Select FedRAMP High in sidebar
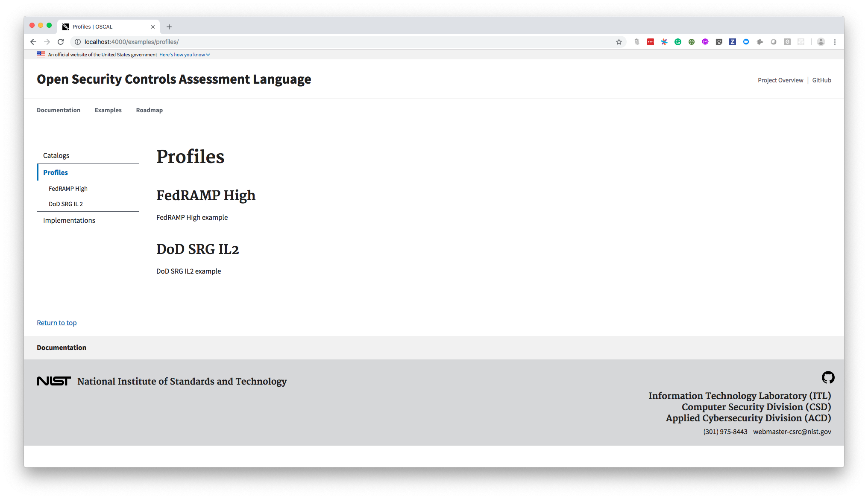 click(68, 189)
